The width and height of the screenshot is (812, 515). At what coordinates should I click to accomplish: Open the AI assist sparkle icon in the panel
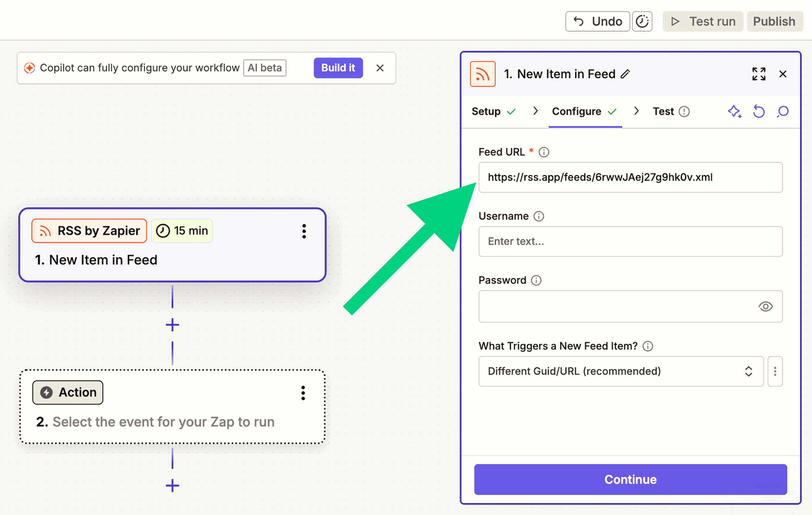[735, 112]
